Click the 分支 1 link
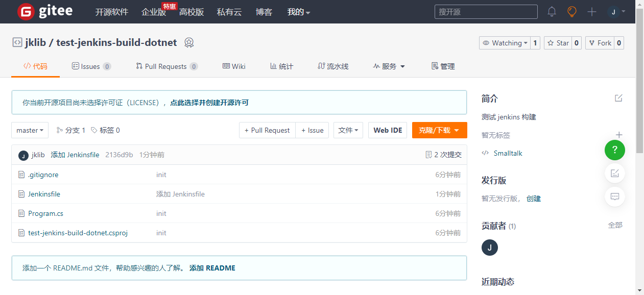Screen dimensions: 644x295 tap(71, 130)
